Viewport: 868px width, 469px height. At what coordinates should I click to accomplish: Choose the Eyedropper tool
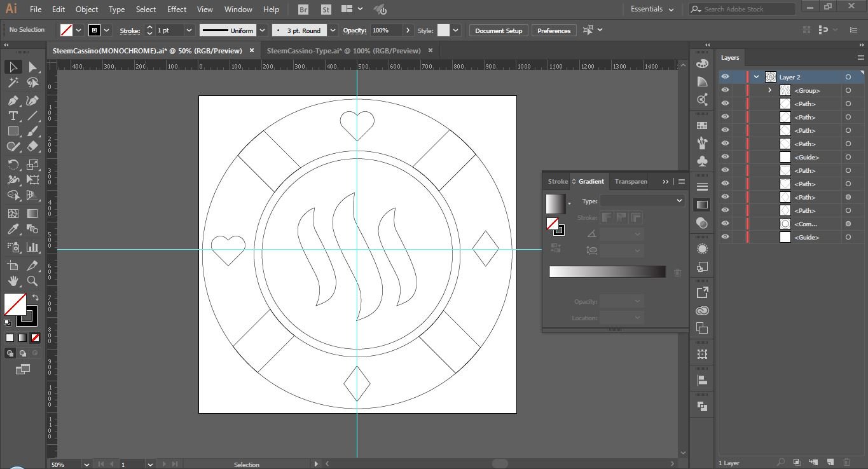(x=13, y=229)
